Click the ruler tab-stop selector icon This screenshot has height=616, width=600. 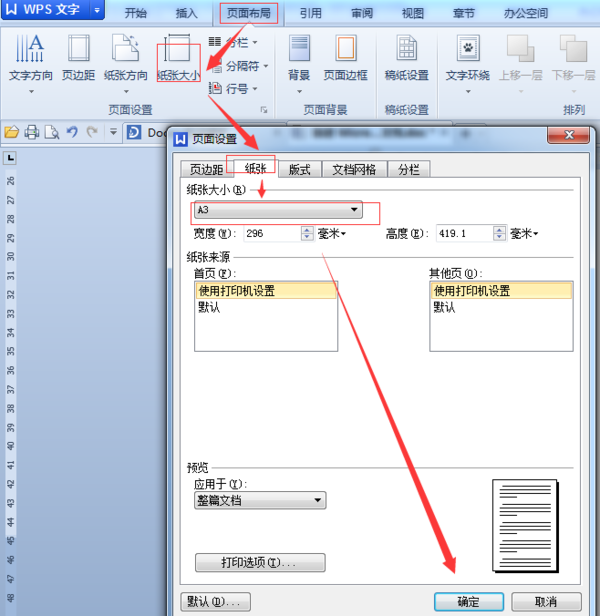(x=10, y=158)
